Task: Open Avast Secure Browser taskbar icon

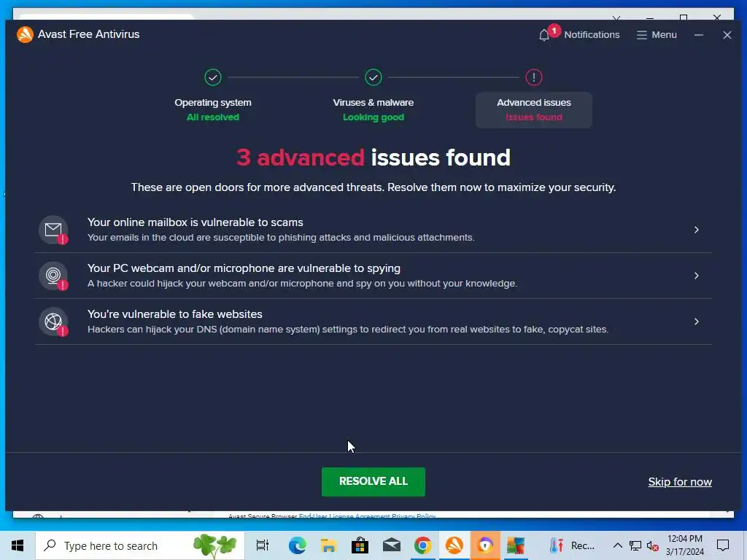Action: [x=485, y=545]
